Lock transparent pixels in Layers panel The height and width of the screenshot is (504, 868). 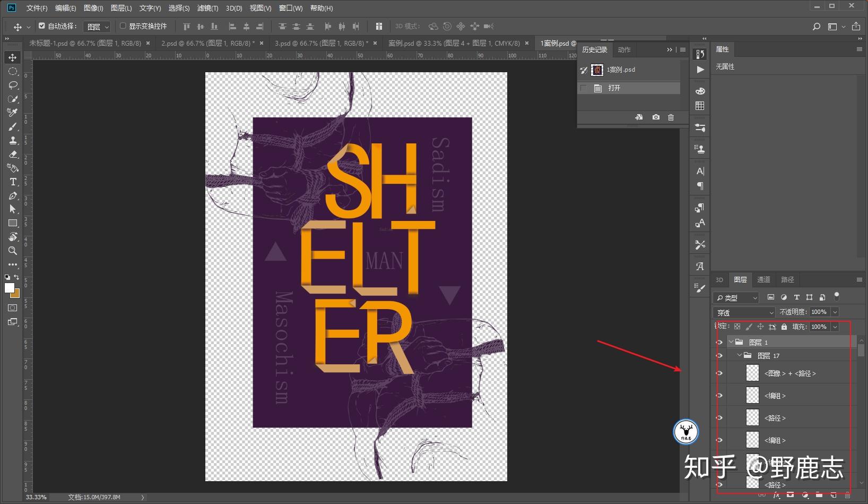(x=737, y=327)
